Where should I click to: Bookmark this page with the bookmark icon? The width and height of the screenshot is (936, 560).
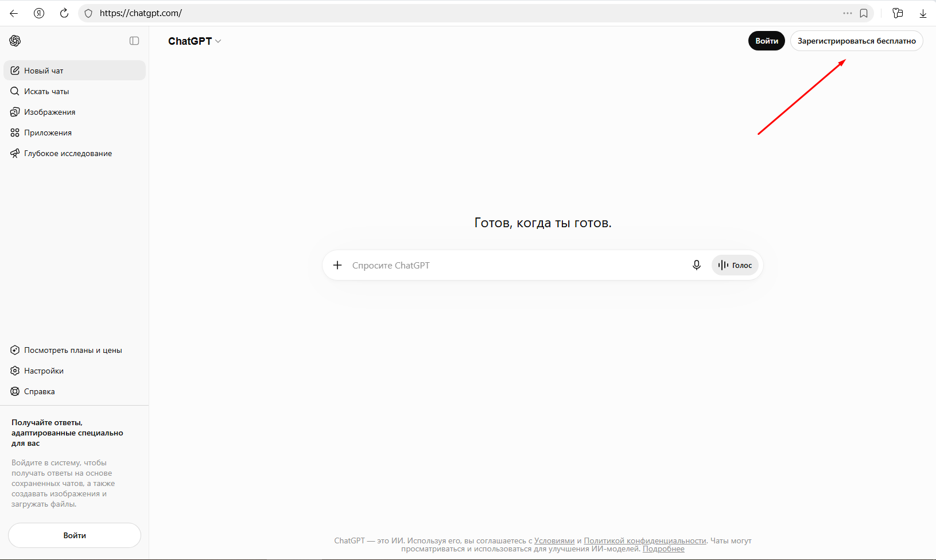click(x=864, y=13)
